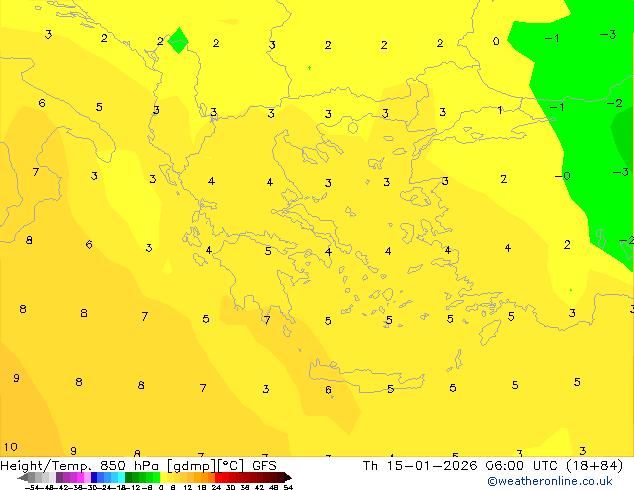Screen dimensions: 634x490
Task: Click the '10' temperature value on map
Action: coord(11,447)
